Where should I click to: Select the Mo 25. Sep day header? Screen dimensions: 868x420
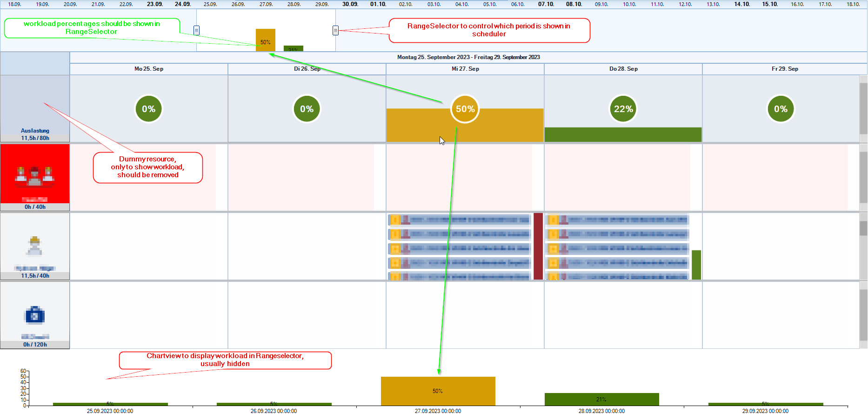point(148,69)
